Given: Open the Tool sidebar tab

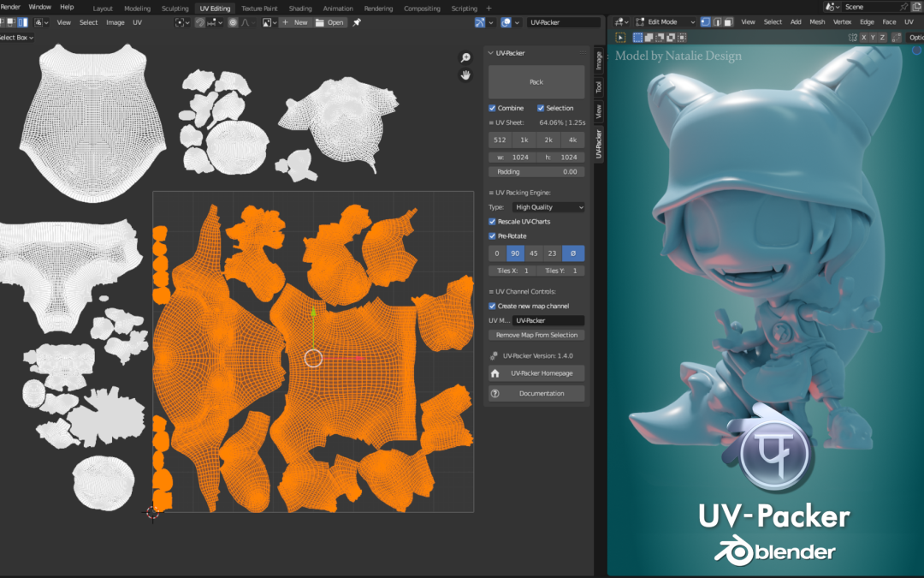Looking at the screenshot, I should (x=599, y=87).
